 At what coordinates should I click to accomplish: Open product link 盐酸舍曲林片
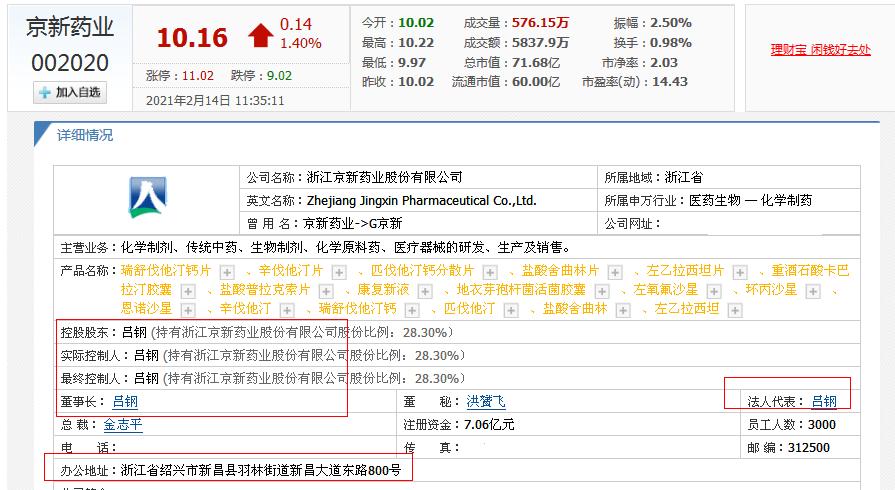click(561, 271)
